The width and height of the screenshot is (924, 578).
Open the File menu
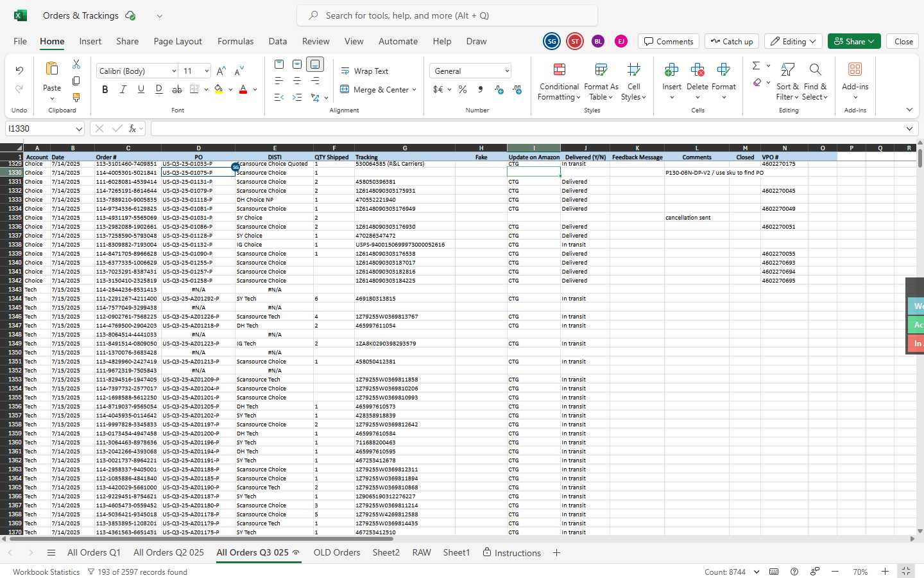pos(21,41)
